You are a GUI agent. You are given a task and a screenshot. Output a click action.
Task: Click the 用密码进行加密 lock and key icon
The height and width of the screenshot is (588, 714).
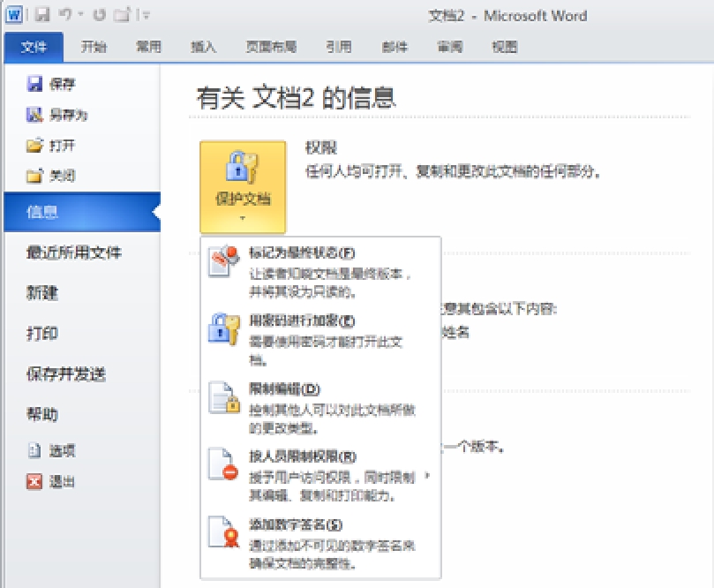pos(223,328)
